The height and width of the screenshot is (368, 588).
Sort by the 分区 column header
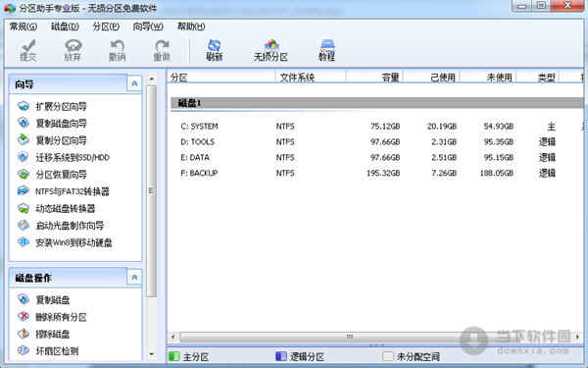tap(221, 78)
